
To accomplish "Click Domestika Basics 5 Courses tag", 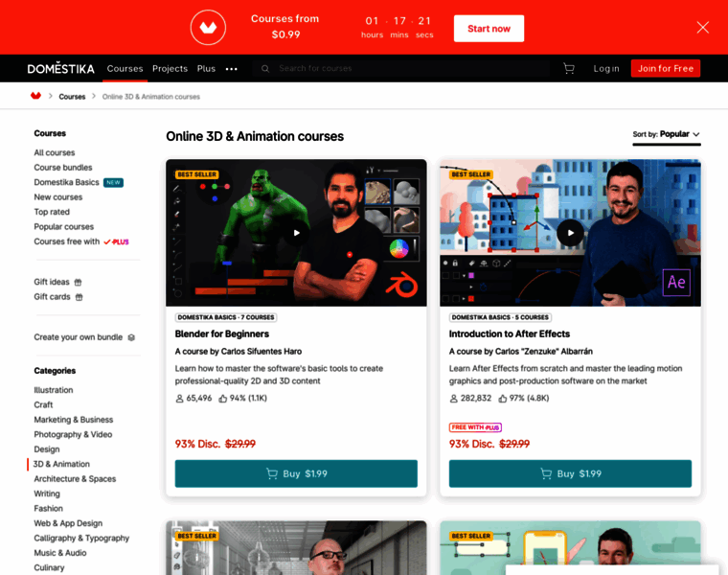I will coord(500,318).
